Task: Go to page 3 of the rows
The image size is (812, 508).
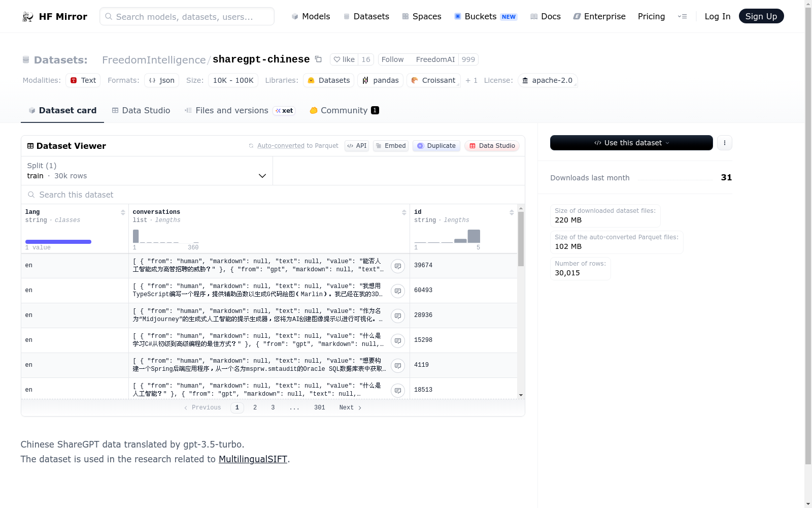Action: (273, 407)
